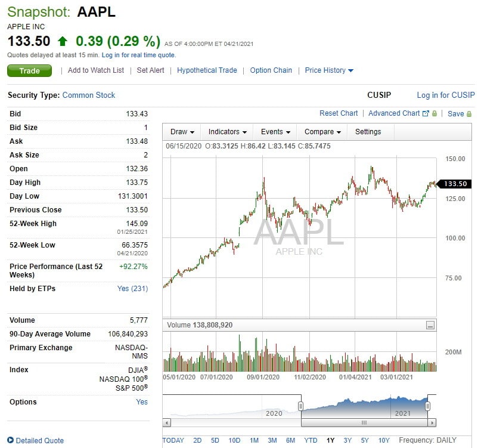Open the Draw dropdown menu
Image resolution: width=481 pixels, height=448 pixels.
[182, 132]
